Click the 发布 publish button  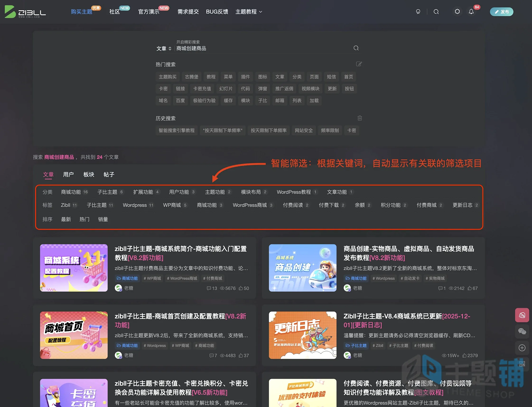501,12
